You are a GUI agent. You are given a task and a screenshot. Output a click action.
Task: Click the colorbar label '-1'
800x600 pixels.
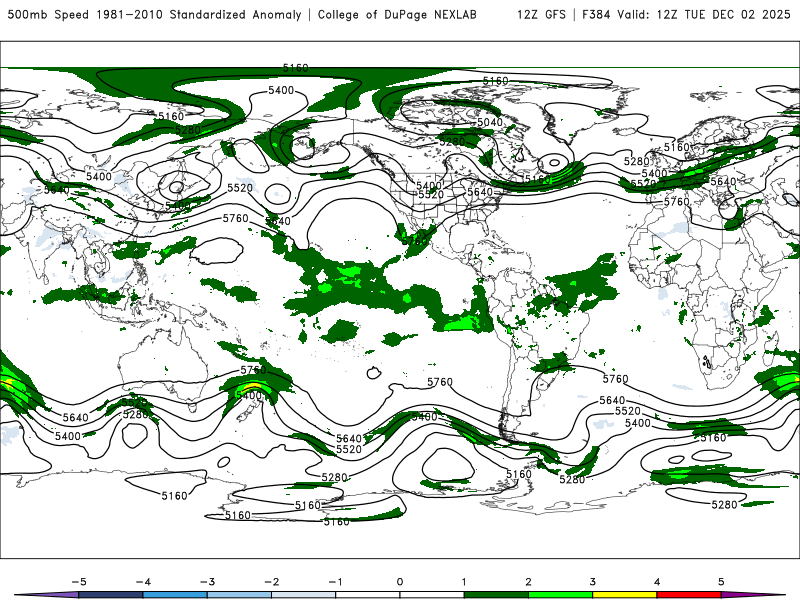click(335, 582)
